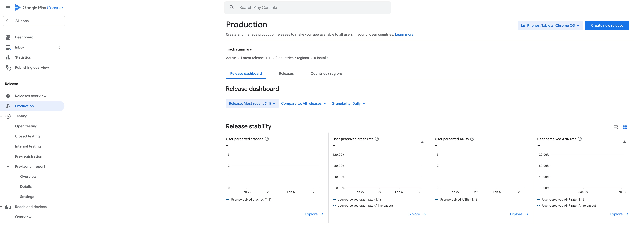The image size is (644, 225).
Task: Open the Compare to: All releases dropdown
Action: [x=303, y=104]
